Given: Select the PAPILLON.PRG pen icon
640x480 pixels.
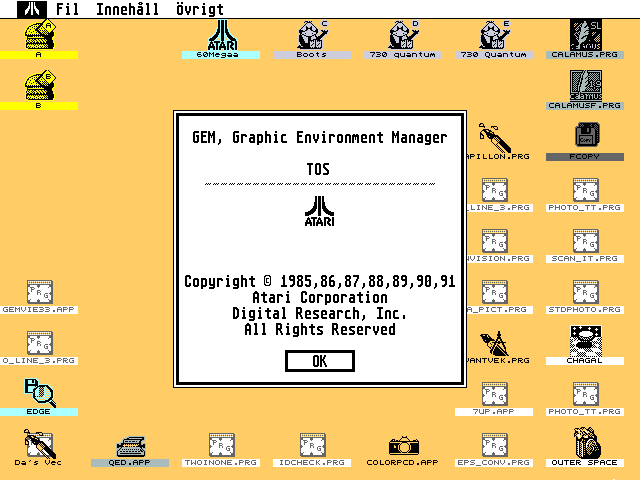Looking at the screenshot, I should coord(494,137).
